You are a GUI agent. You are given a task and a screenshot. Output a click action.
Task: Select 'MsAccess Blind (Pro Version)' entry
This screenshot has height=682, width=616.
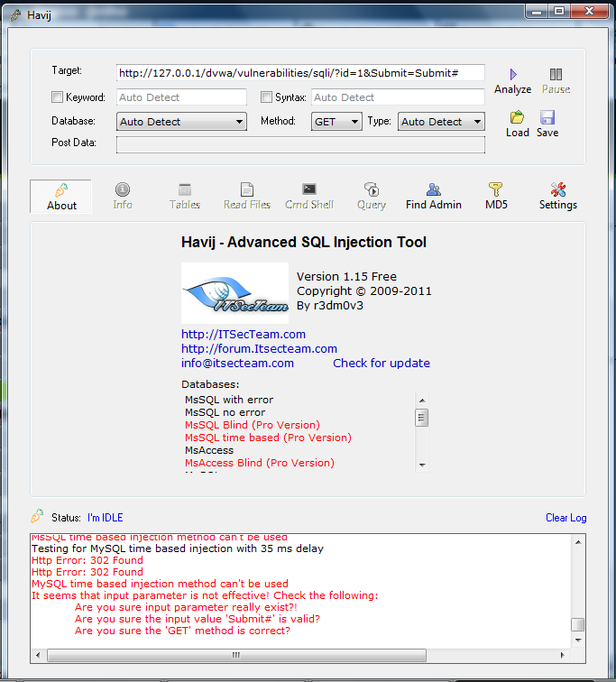point(260,463)
